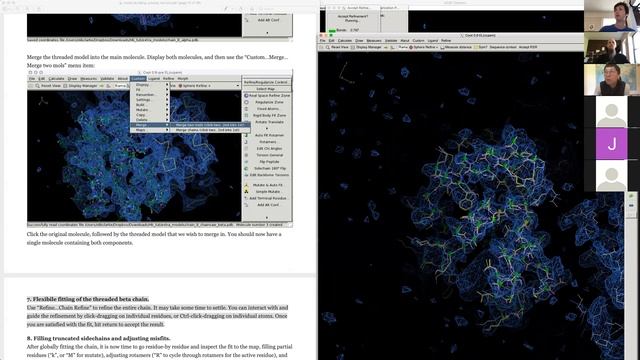The image size is (640, 360).
Task: Click Accept RSR button in live Coot toolbar
Action: 528,47
